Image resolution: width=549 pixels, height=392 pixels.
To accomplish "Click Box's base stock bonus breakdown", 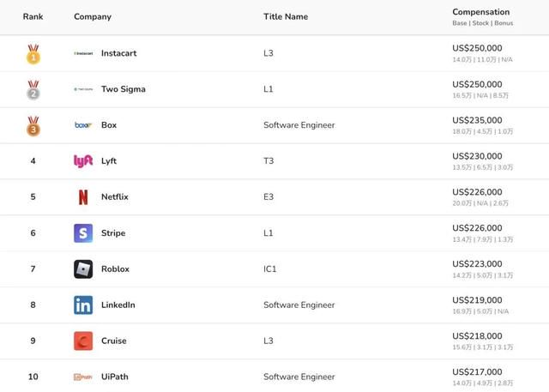I will click(482, 131).
